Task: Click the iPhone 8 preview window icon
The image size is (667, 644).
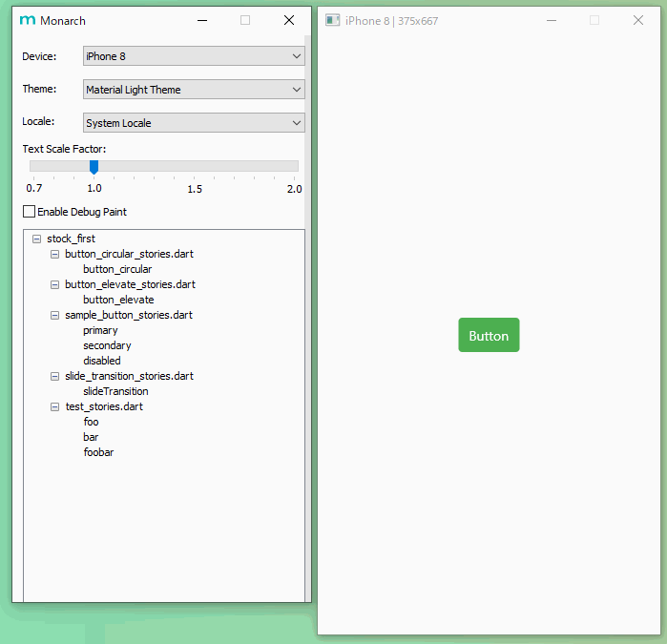Action: click(x=333, y=20)
